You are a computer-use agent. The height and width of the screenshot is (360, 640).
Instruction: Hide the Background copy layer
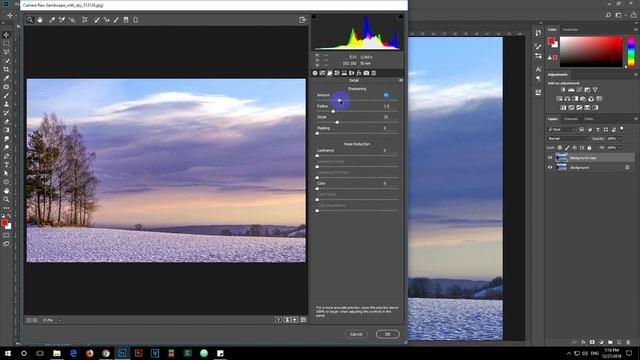tap(550, 158)
